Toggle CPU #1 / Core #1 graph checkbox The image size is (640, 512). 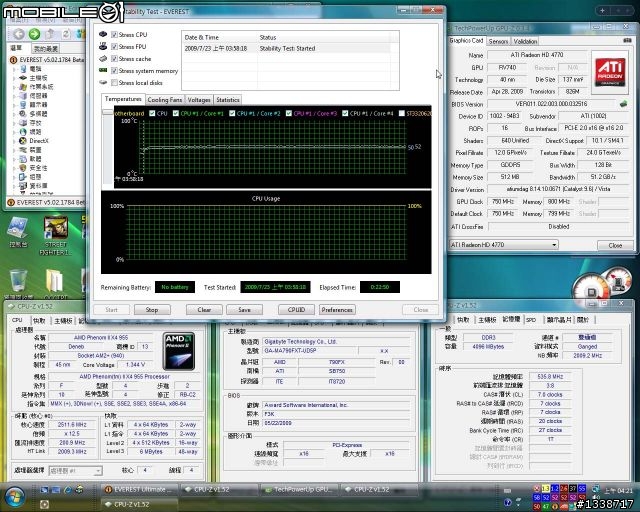(x=176, y=113)
